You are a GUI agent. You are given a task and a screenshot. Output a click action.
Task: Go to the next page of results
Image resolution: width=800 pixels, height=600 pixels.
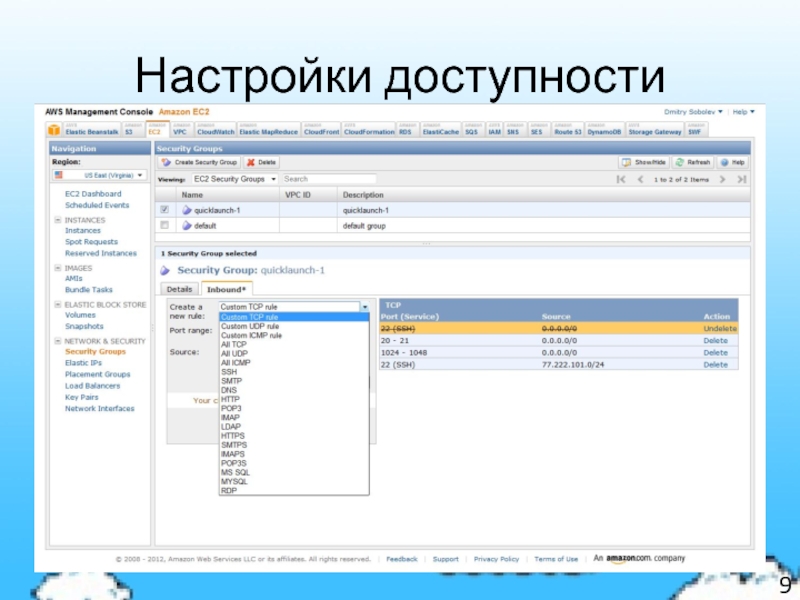722,179
